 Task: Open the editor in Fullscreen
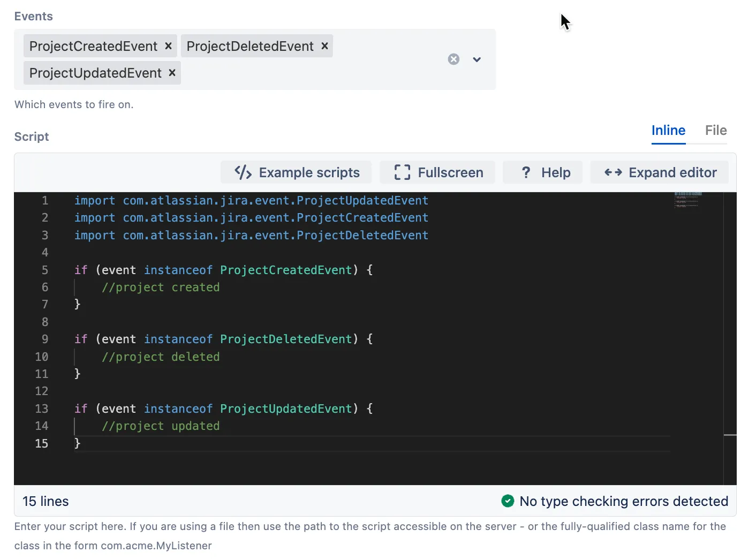tap(437, 172)
